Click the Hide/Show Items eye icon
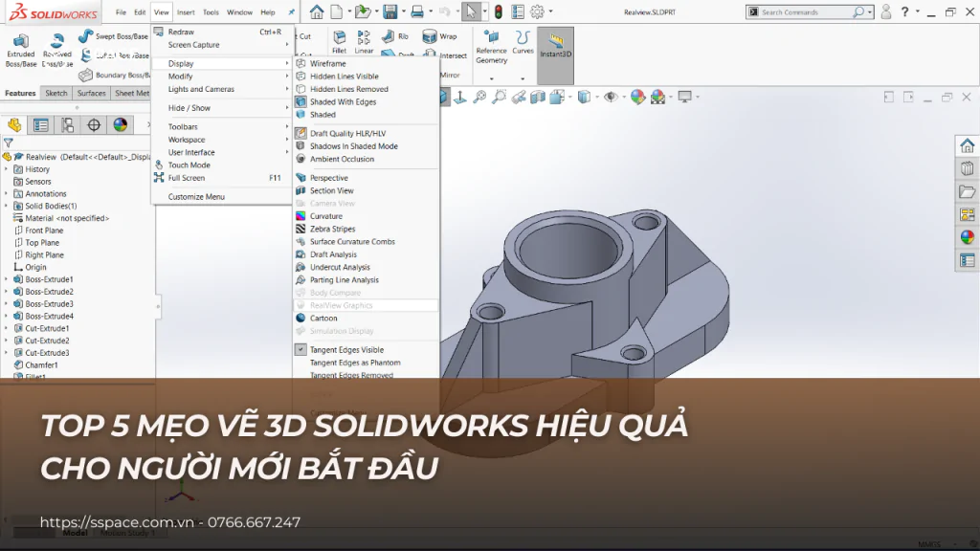 (611, 97)
